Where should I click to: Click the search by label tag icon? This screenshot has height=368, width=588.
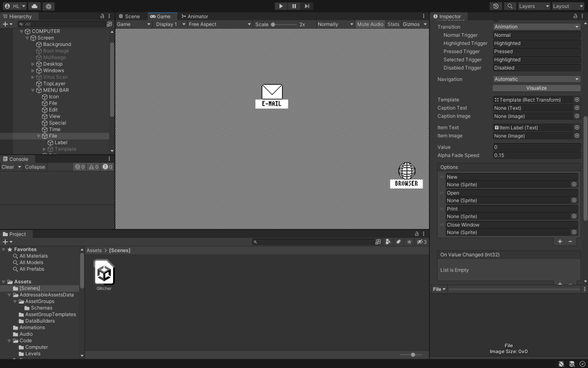click(x=399, y=242)
